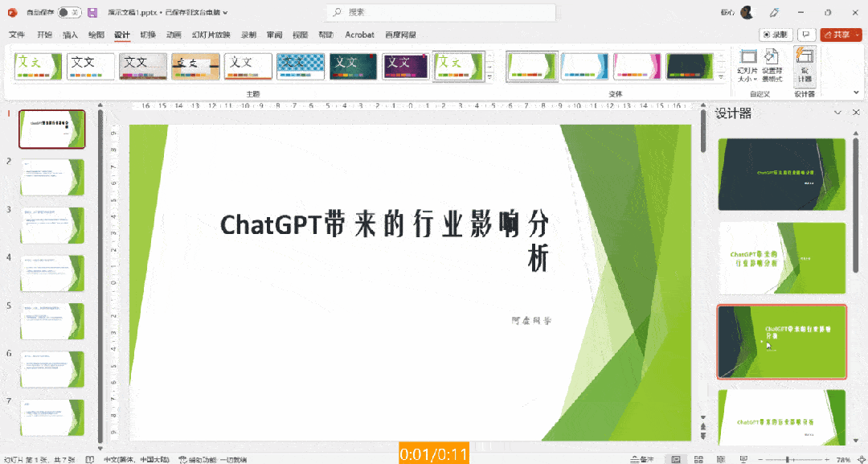Select slide 4 thumbnail in panel

52,273
